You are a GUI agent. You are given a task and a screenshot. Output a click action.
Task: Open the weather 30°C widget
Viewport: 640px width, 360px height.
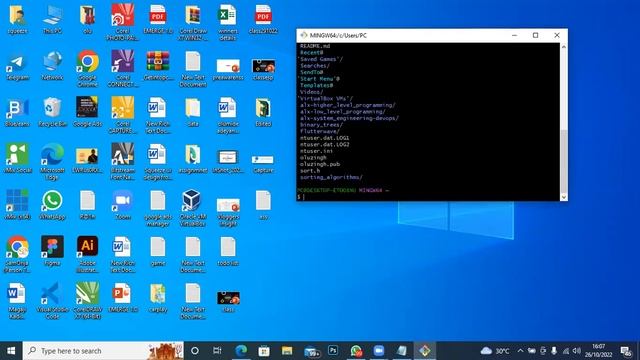(x=495, y=351)
